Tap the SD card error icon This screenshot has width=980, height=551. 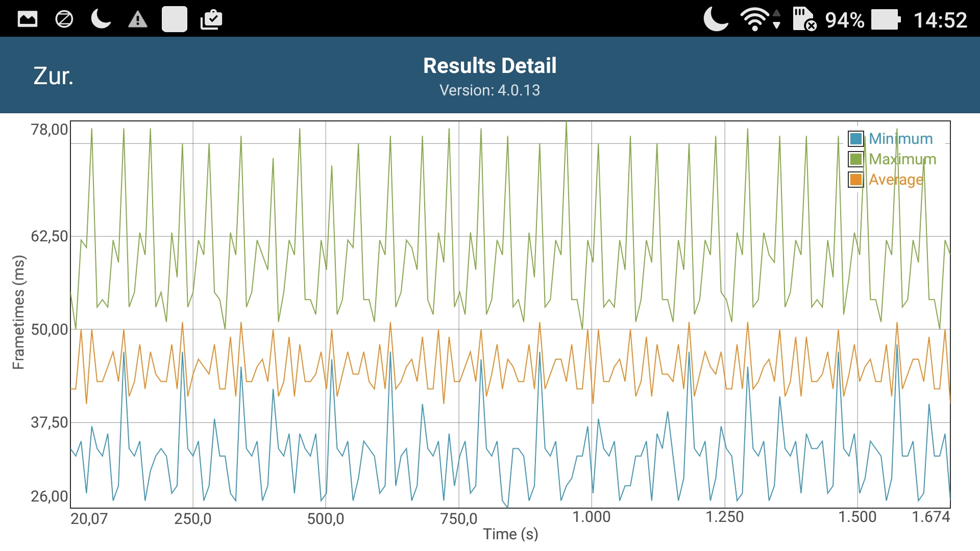coord(805,19)
